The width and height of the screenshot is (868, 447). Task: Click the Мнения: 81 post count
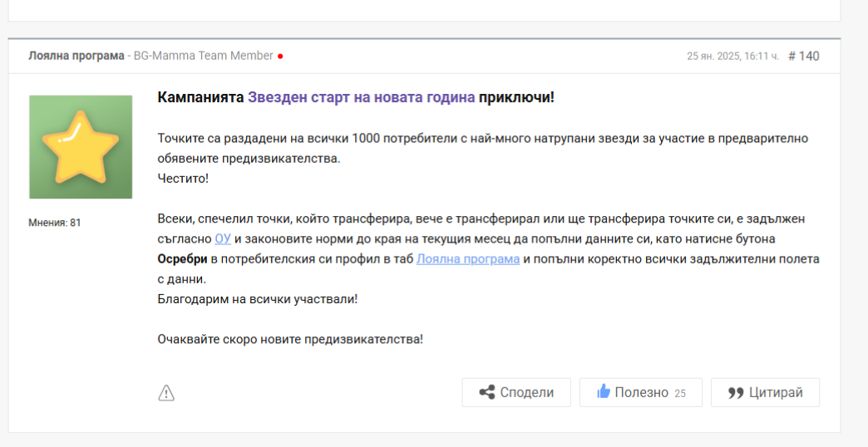pyautogui.click(x=55, y=223)
